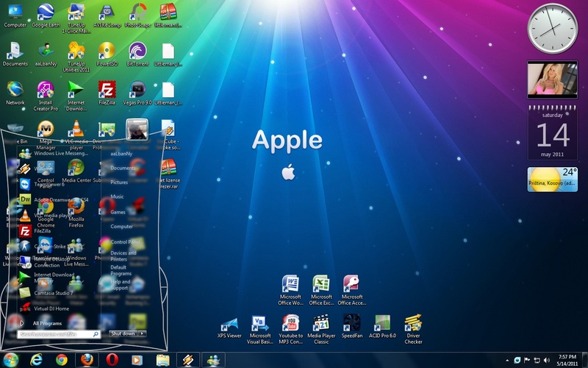This screenshot has width=588, height=368.
Task: Select the Network desktop icon
Action: coord(15,93)
